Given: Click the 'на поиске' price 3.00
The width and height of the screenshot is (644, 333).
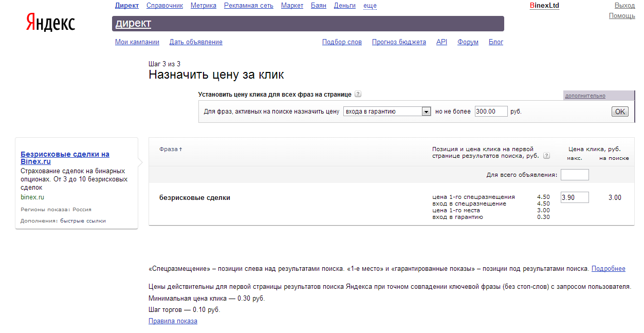Looking at the screenshot, I should tap(615, 197).
